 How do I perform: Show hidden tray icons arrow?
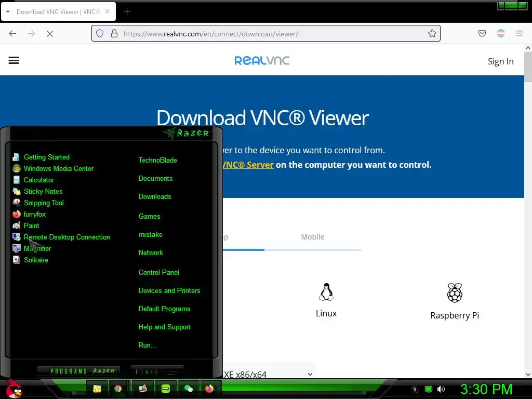tap(415, 390)
